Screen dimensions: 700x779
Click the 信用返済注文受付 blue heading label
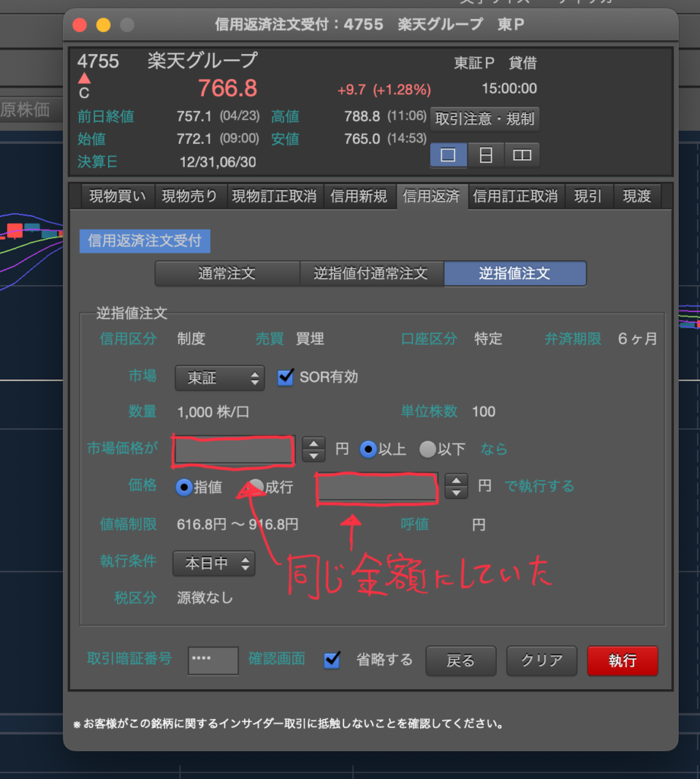click(145, 241)
